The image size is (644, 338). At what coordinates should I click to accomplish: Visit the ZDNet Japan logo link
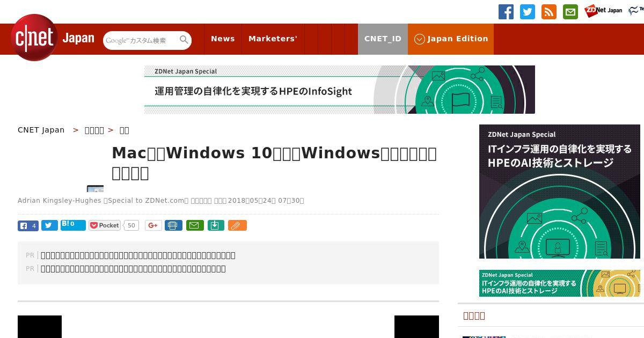[603, 11]
